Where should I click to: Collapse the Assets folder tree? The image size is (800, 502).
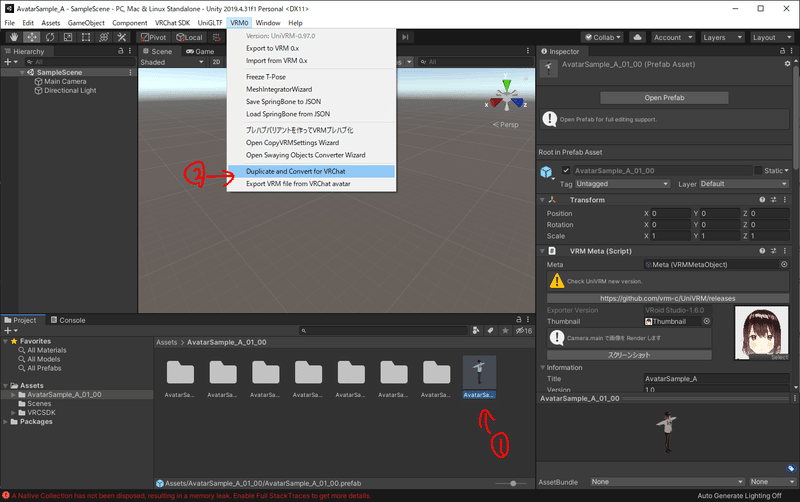tap(6, 386)
